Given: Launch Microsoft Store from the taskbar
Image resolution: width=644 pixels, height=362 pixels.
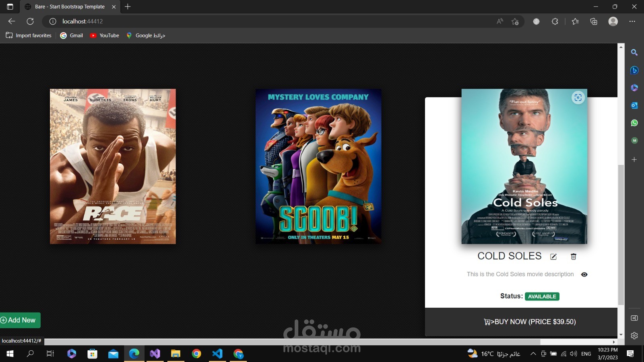Looking at the screenshot, I should pos(93,354).
